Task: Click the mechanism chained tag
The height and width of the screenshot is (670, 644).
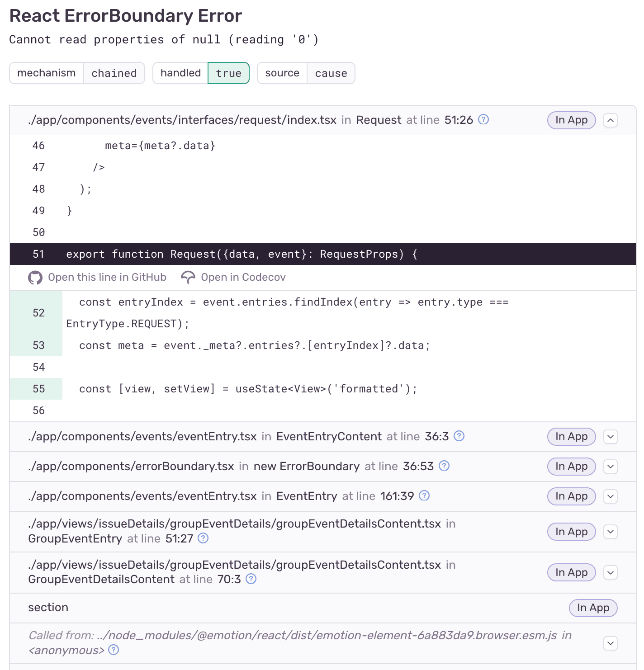Action: click(114, 73)
